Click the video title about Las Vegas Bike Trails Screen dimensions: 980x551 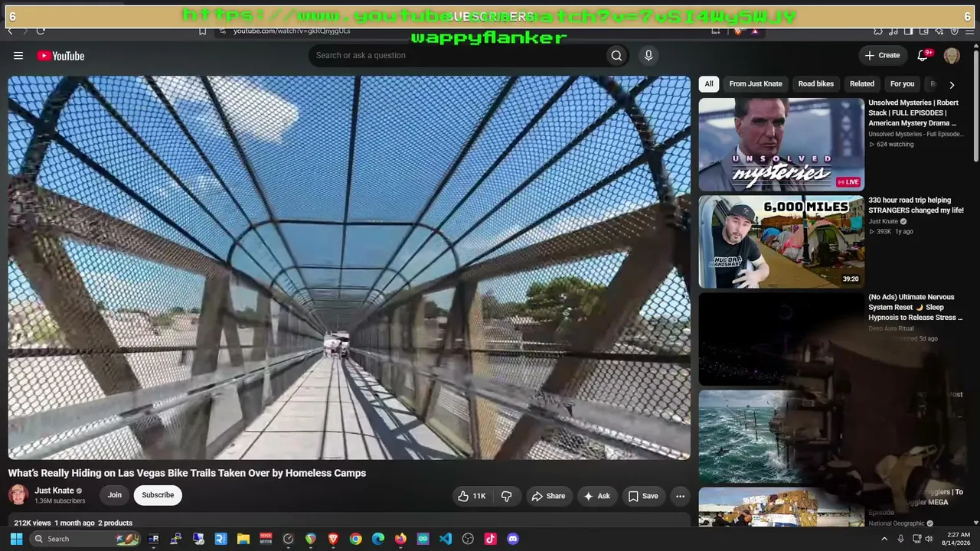pos(188,473)
